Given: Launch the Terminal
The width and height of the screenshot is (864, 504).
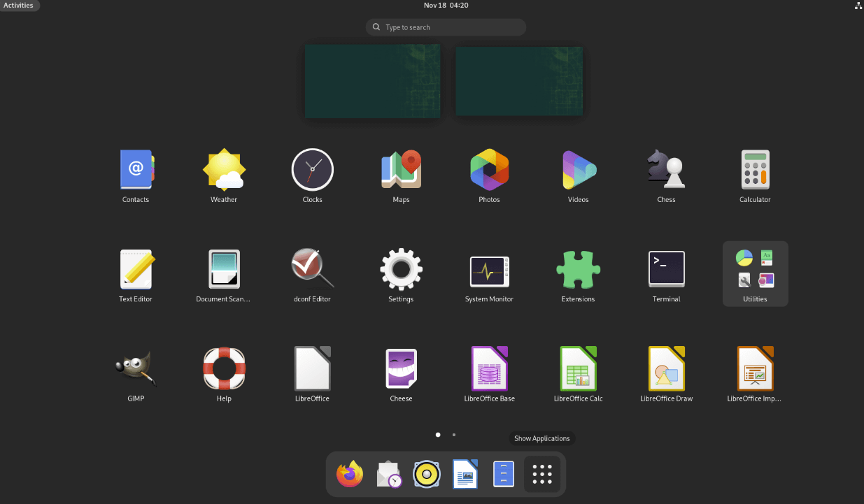Looking at the screenshot, I should [666, 269].
